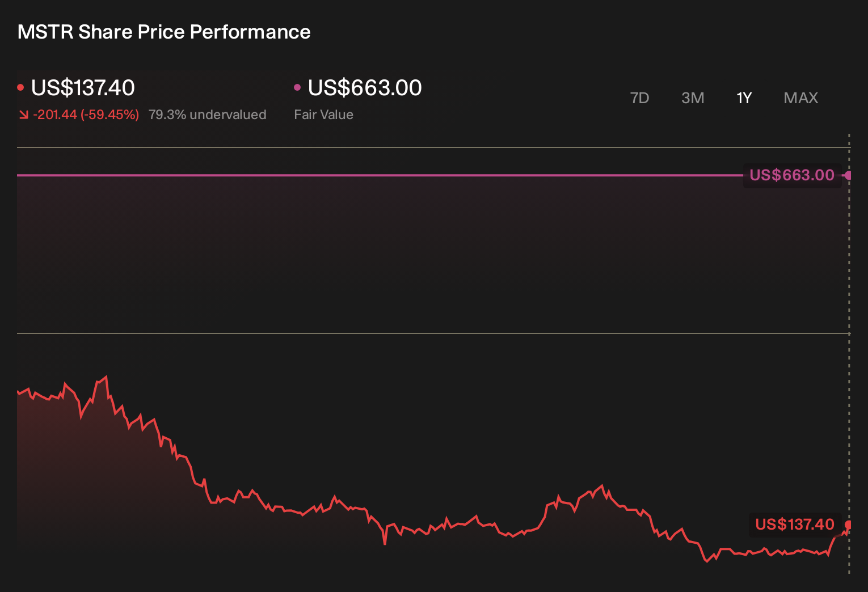Select the 3M time range
Screen dimensions: 868x592
point(693,98)
